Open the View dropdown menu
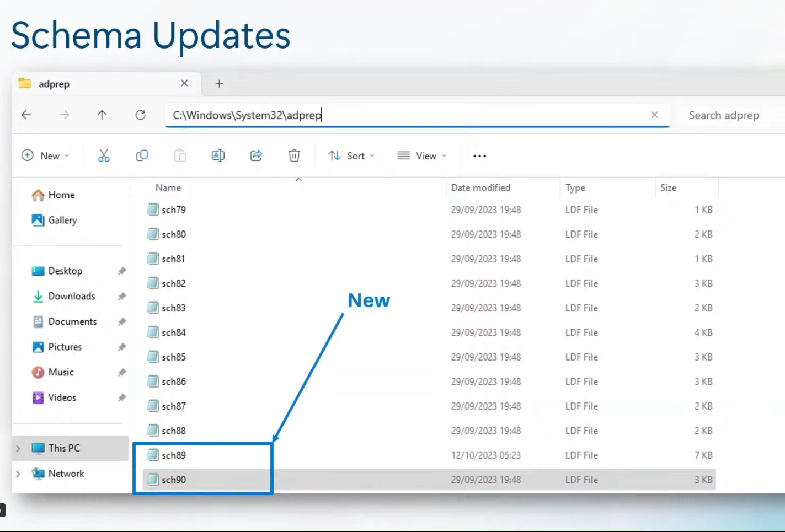 [x=422, y=156]
